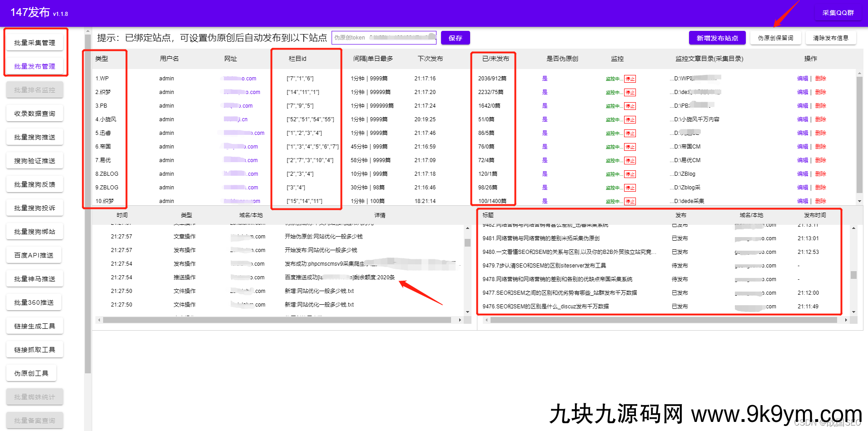
Task: Select 百度API推送 from the sidebar
Action: pyautogui.click(x=34, y=255)
